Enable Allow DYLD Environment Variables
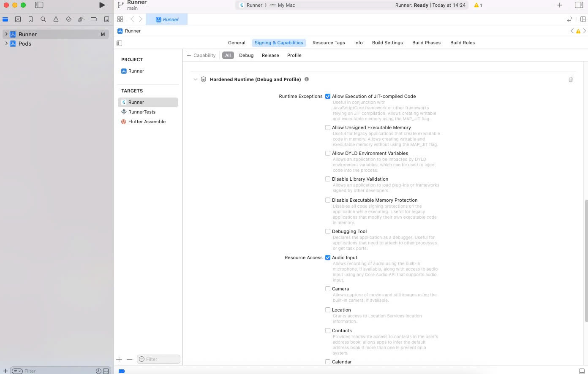This screenshot has height=374, width=588. click(328, 153)
